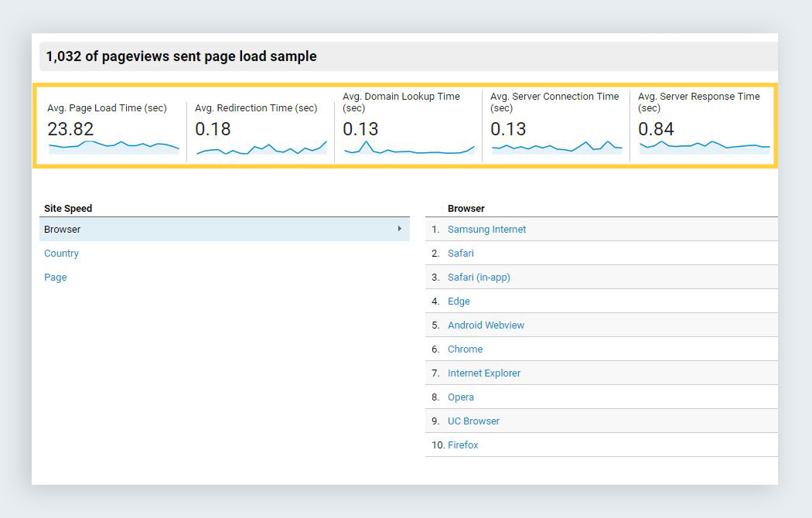
Task: Click the pageviews sent page load sample heading
Action: click(x=181, y=56)
